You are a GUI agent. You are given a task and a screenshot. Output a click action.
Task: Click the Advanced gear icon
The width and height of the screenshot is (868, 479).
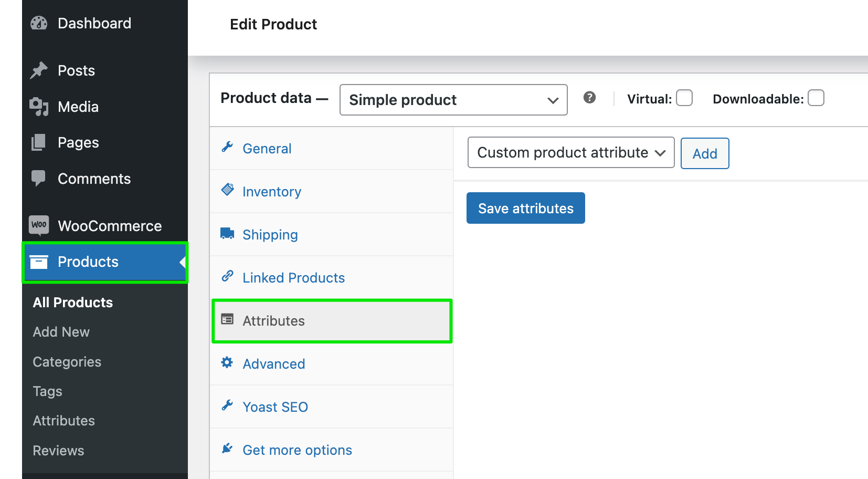(x=227, y=362)
